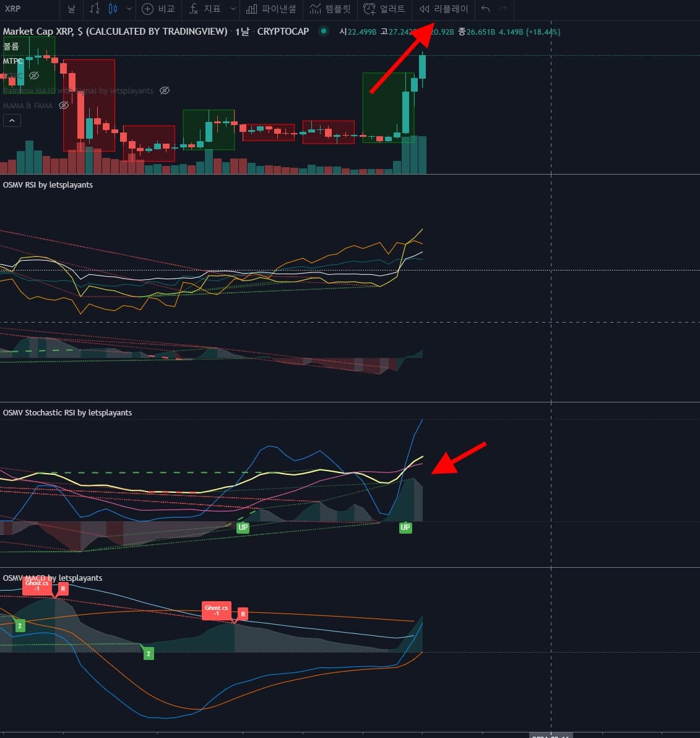
Task: Redo the chart action
Action: click(x=503, y=9)
